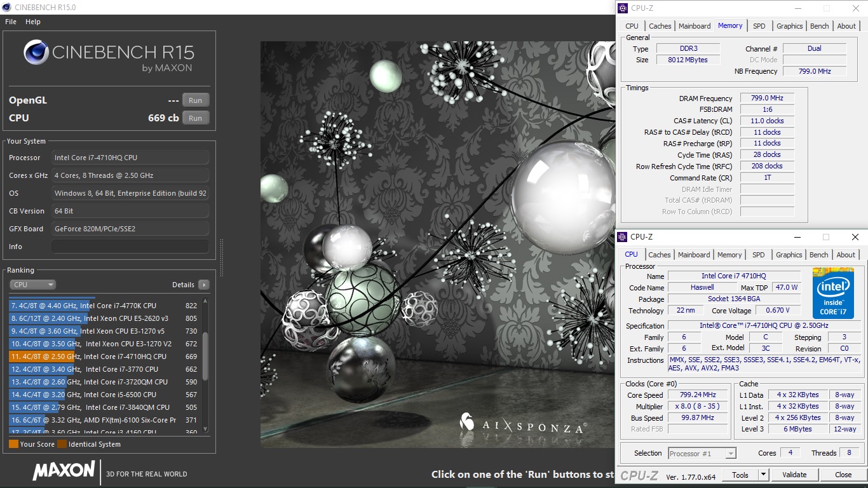Click the GFX Board GeForce 820M field

click(130, 229)
